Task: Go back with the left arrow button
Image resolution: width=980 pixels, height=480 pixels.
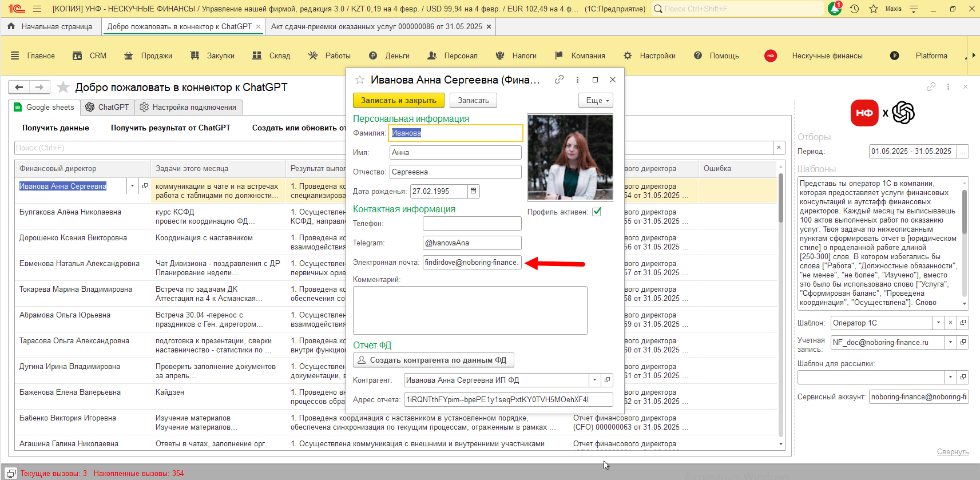Action: 19,87
